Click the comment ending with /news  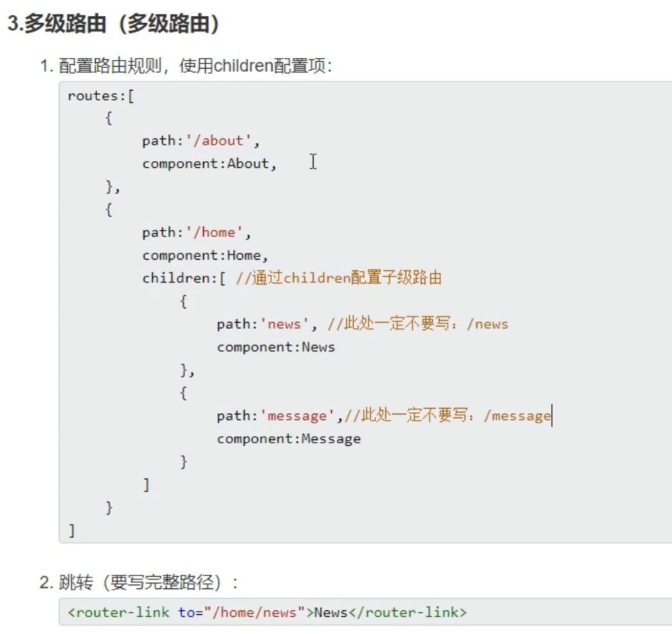417,324
